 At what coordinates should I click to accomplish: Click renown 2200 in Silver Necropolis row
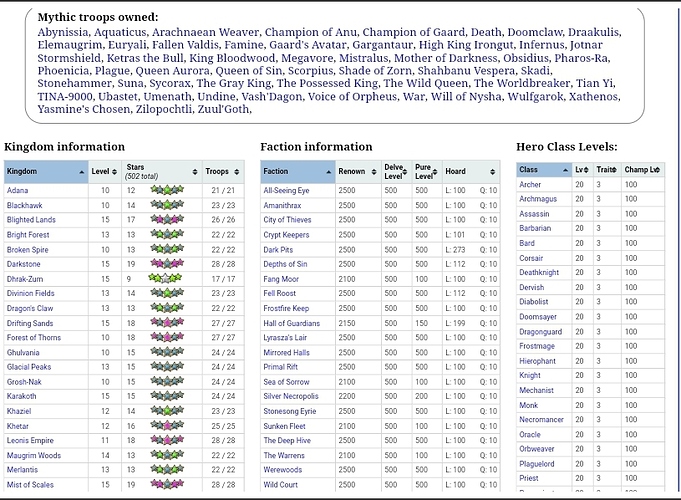[347, 396]
